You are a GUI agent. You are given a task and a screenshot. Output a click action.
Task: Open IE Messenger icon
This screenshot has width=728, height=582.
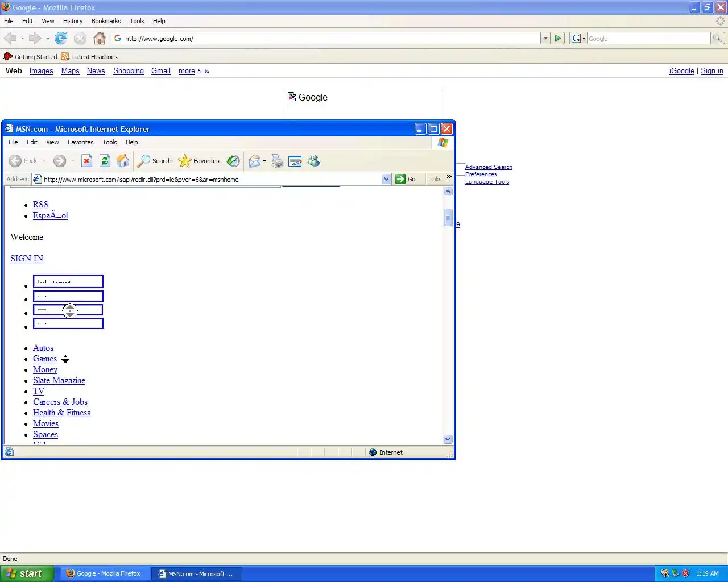(313, 161)
